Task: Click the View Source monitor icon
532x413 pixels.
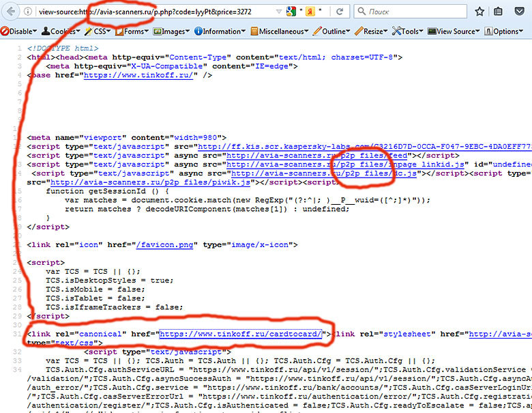Action: [x=432, y=31]
